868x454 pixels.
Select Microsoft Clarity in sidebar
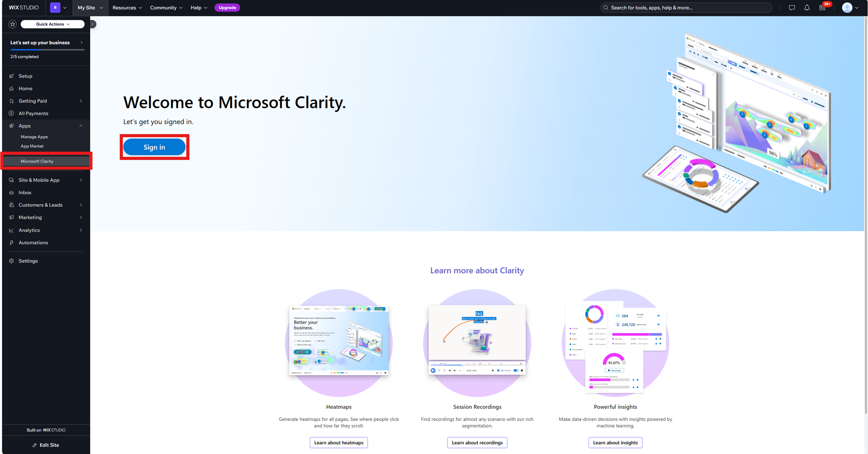click(46, 161)
